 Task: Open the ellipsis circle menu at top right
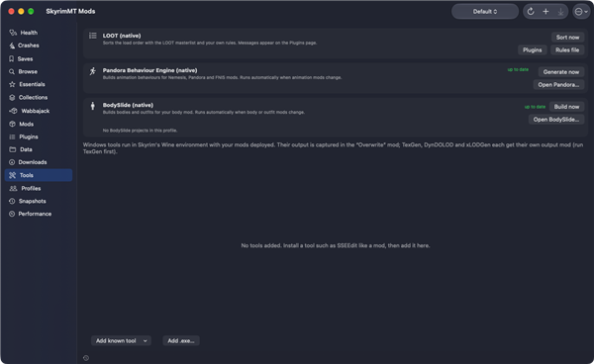(x=581, y=12)
